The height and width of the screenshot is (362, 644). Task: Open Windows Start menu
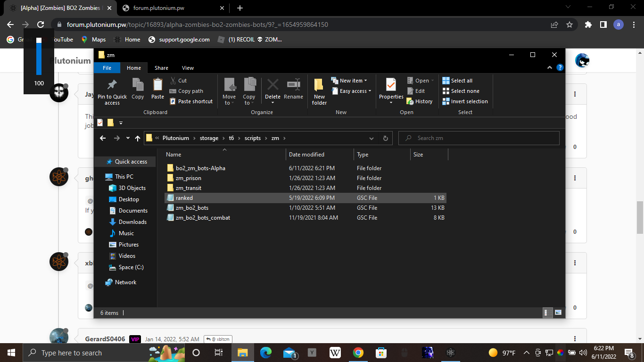point(11,353)
